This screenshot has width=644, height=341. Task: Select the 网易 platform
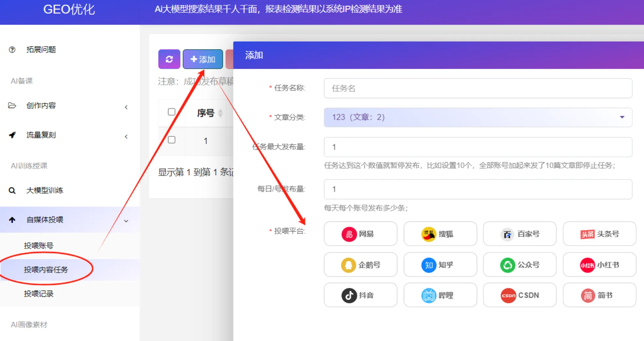(x=361, y=234)
